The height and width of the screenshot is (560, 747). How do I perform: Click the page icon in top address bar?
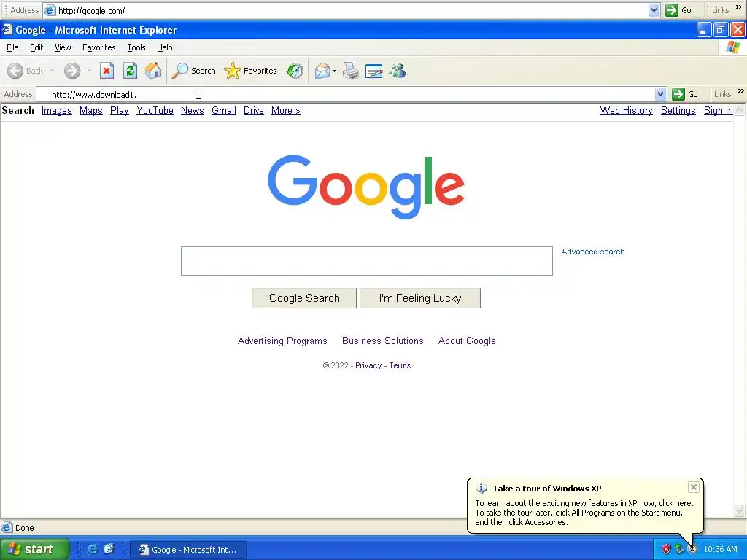click(x=50, y=10)
